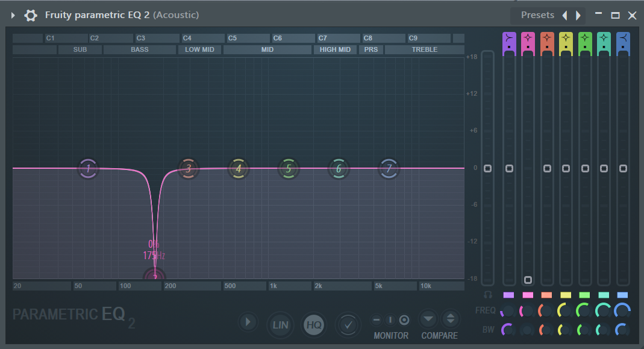This screenshot has width=644, height=349.
Task: Click the HIGH MID frequency range label
Action: pyautogui.click(x=335, y=49)
